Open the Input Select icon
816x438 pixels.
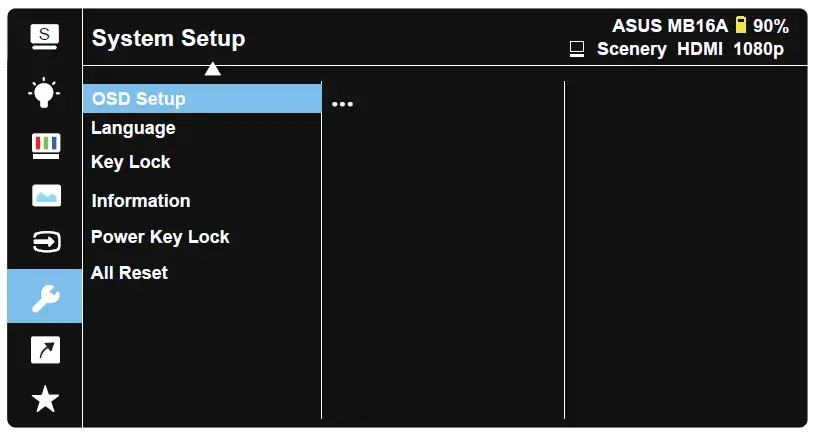pos(46,242)
